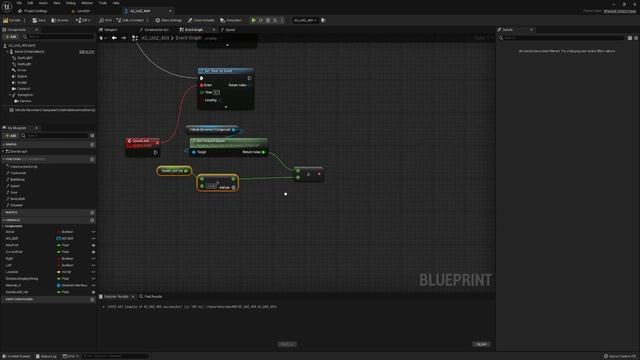
Task: Compile the blueprint from the toolbar
Action: 12,20
